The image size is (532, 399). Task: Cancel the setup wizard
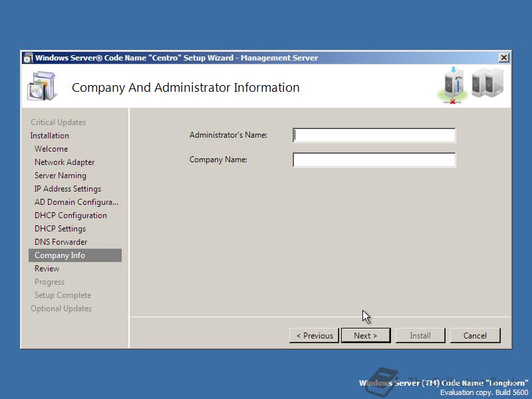click(x=475, y=335)
